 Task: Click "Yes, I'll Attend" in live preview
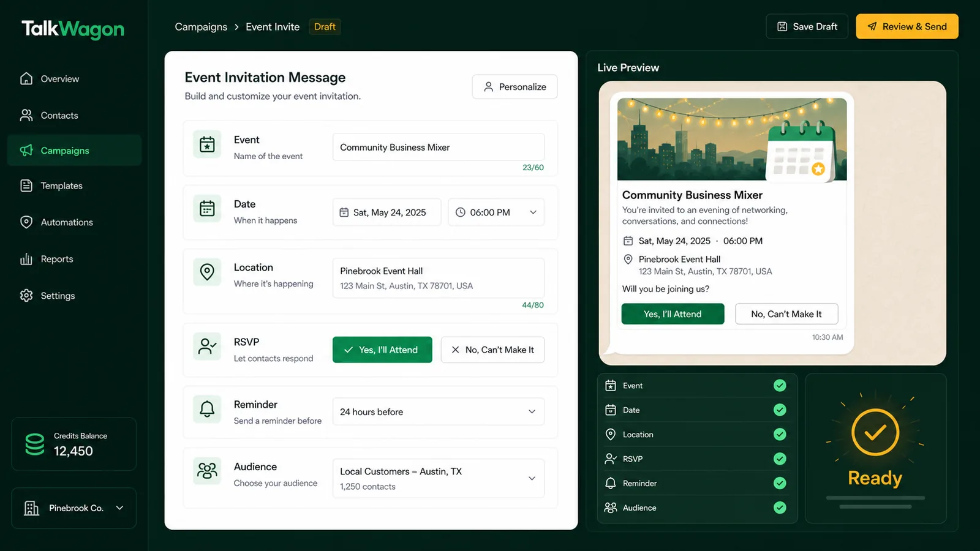[673, 314]
